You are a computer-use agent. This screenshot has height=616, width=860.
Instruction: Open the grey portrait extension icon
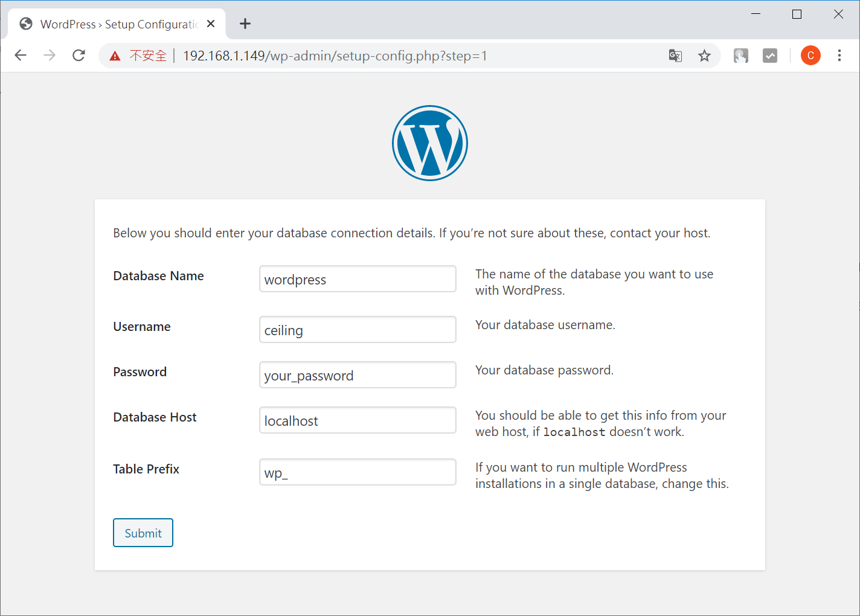[x=741, y=56]
